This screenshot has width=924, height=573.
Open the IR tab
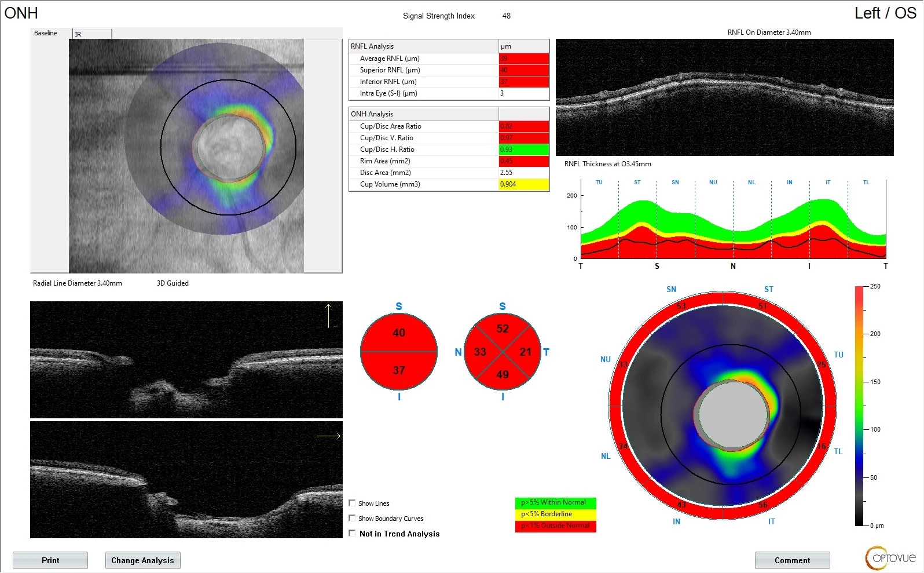pos(91,34)
